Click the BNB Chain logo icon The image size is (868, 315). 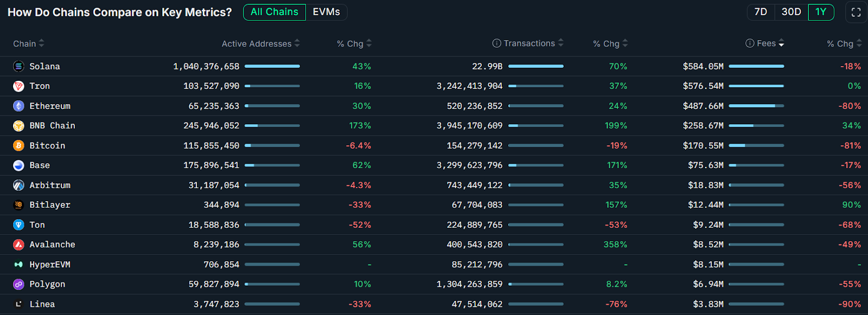[x=18, y=126]
